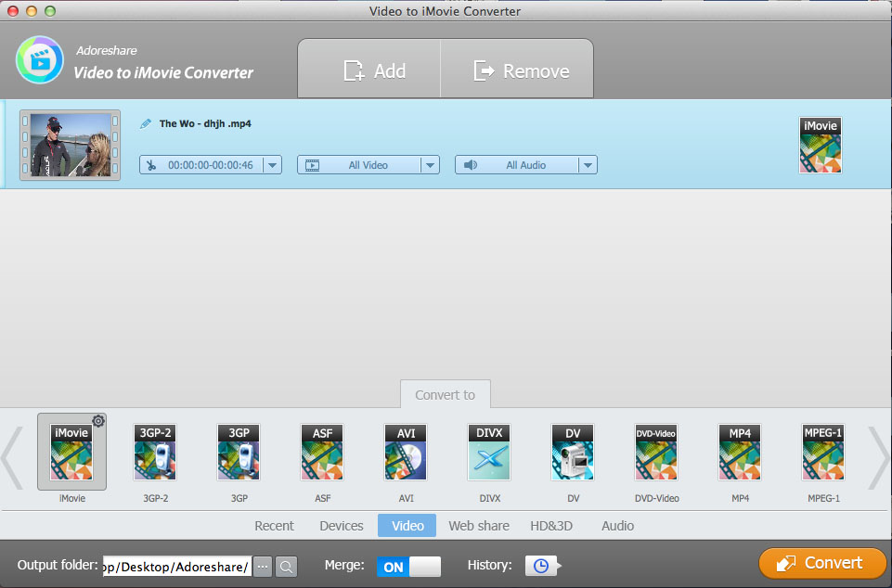This screenshot has height=588, width=892.
Task: Pick the MPEG-1 format icon
Action: [x=823, y=452]
